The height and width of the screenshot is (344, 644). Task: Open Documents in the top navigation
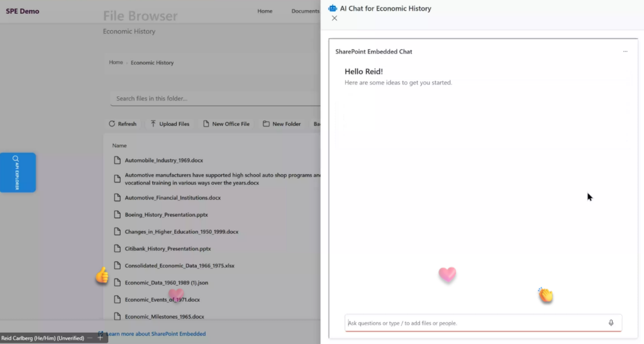[x=305, y=11]
